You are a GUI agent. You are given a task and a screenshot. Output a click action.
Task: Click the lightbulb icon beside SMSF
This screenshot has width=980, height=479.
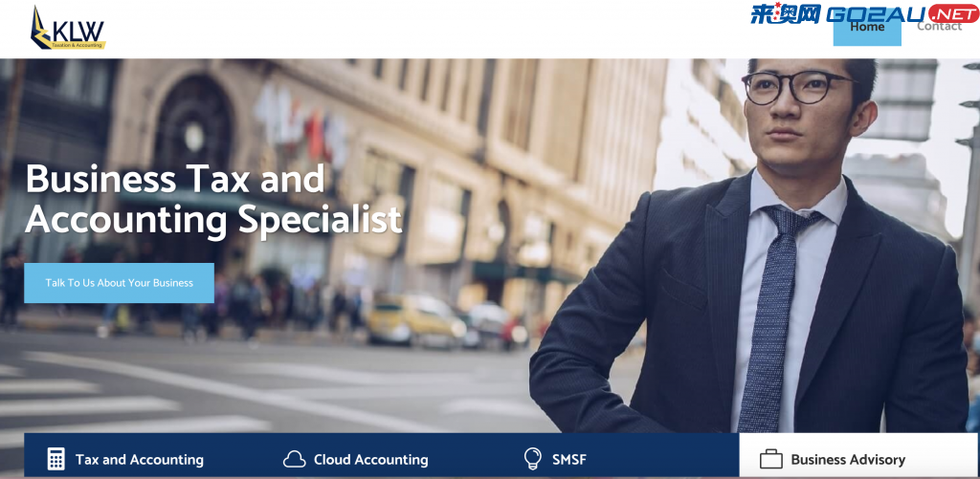pyautogui.click(x=532, y=459)
